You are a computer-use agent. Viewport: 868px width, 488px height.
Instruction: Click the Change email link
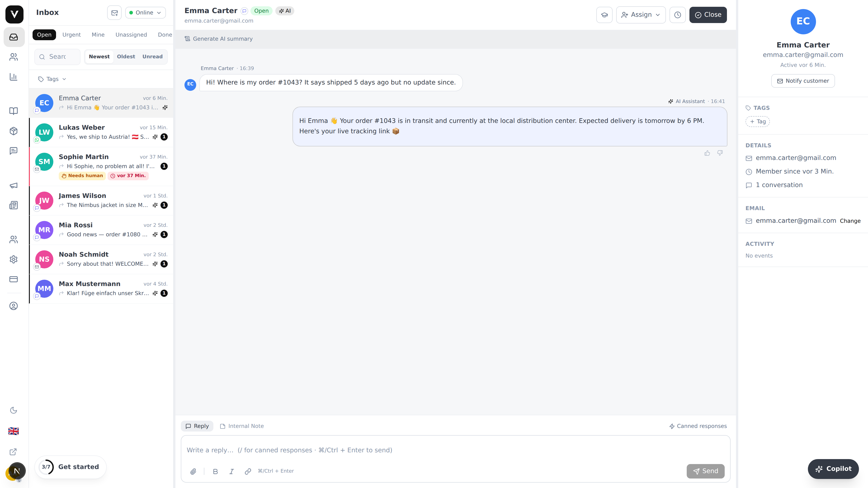(x=850, y=221)
